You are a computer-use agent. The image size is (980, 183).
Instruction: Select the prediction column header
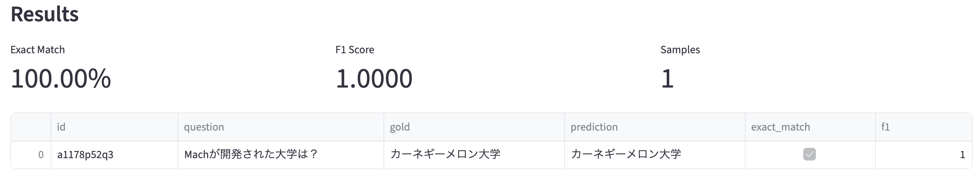pyautogui.click(x=594, y=127)
